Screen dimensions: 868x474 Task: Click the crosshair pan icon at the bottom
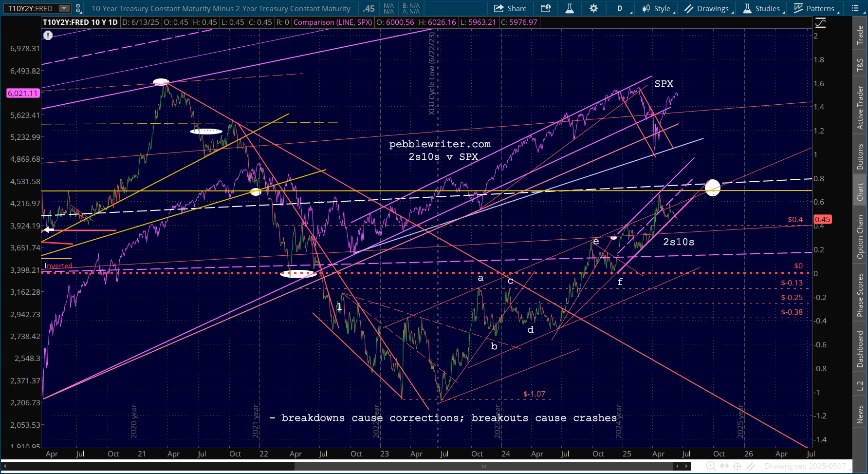[739, 466]
